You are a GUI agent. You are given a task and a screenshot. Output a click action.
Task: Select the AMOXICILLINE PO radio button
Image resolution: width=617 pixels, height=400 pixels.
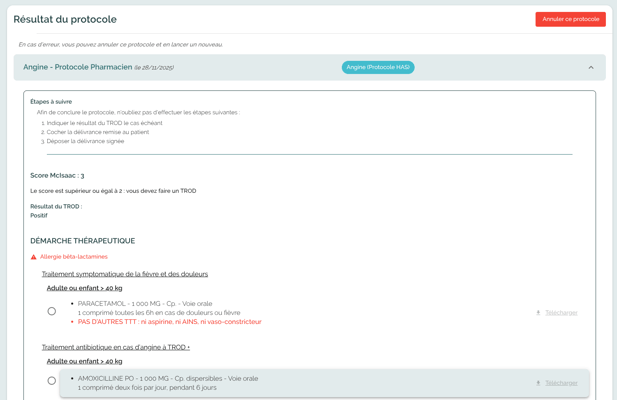(x=52, y=381)
